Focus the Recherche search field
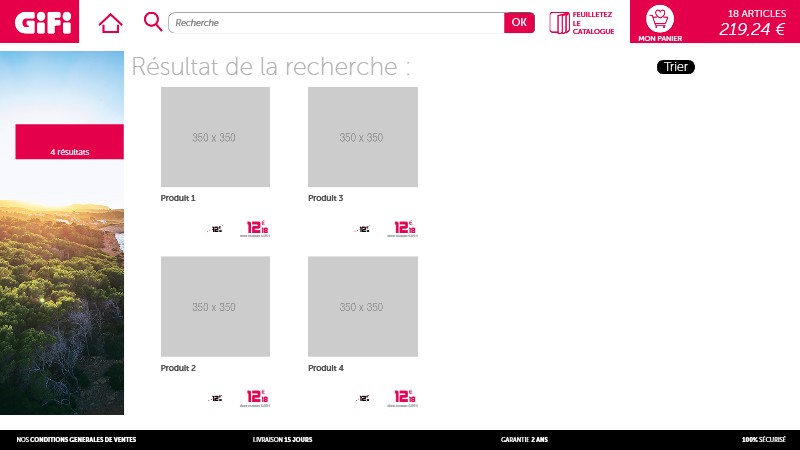Screen dimensions: 800x450 pos(335,22)
